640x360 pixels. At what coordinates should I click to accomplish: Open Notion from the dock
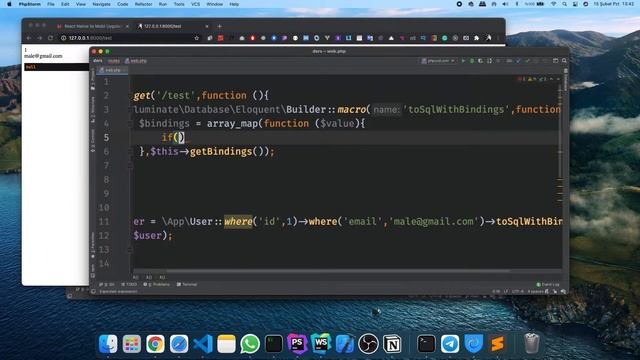(392, 344)
